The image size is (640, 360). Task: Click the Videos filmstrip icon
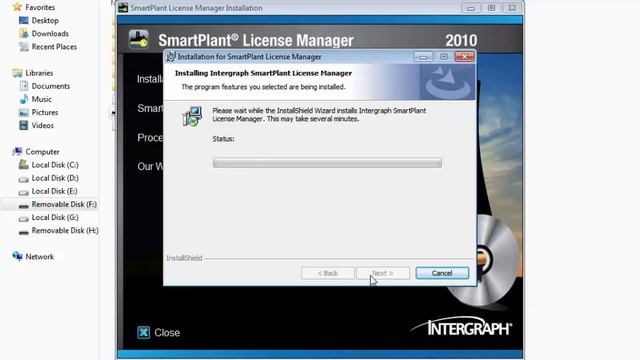[x=24, y=125]
